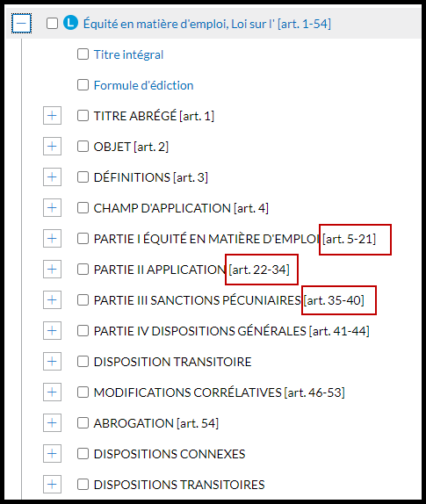
Task: Tick the Formule d'édiction checkbox
Action: (83, 85)
